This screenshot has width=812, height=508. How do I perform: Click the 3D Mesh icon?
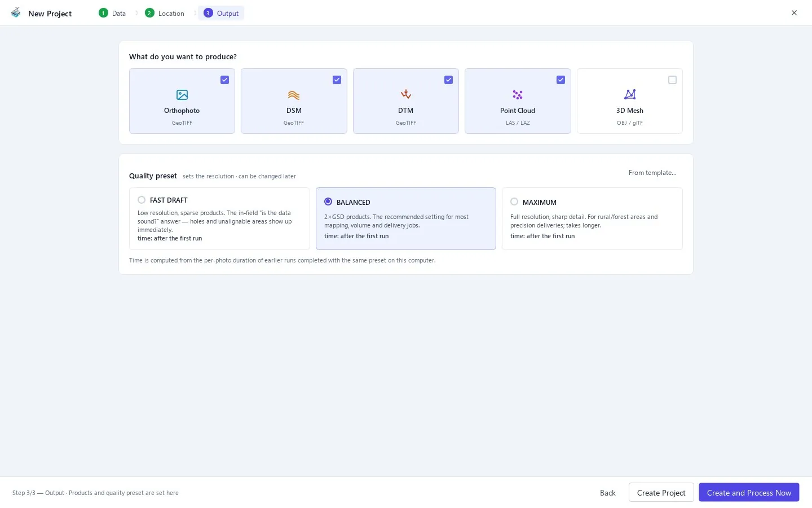[630, 94]
